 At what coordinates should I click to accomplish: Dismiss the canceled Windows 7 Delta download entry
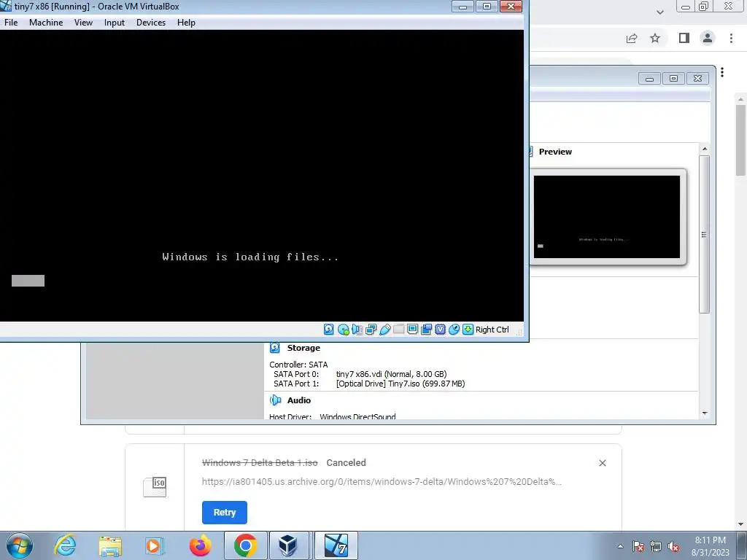tap(602, 463)
